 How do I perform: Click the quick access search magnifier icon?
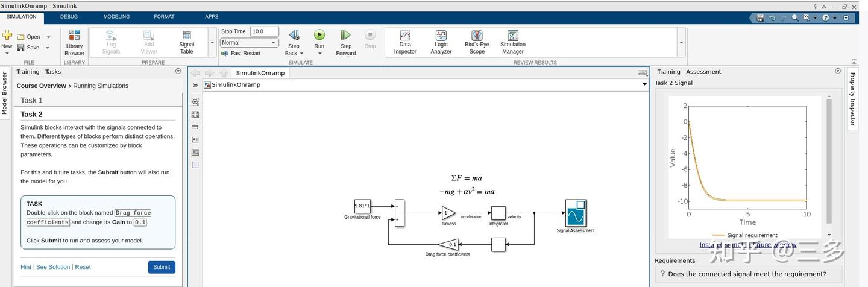pyautogui.click(x=795, y=18)
